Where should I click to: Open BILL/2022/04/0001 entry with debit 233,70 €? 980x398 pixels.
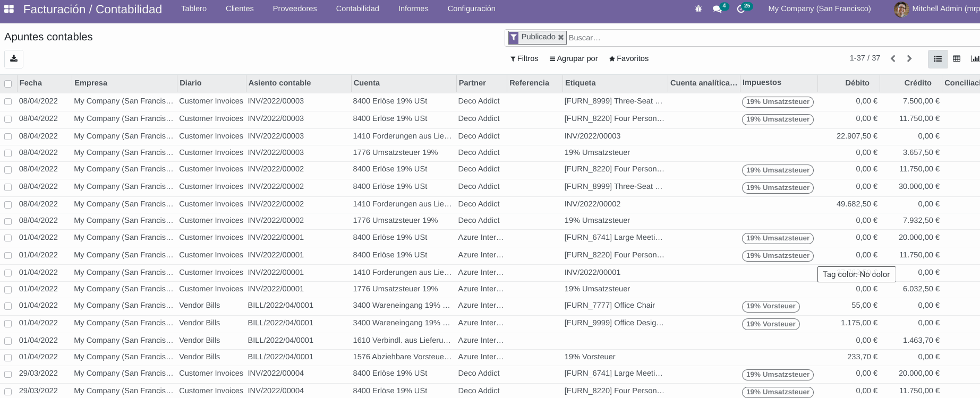pyautogui.click(x=280, y=357)
